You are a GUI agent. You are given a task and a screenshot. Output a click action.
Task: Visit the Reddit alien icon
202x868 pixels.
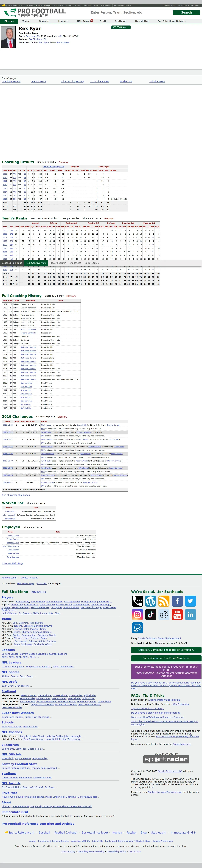click(x=164, y=615)
